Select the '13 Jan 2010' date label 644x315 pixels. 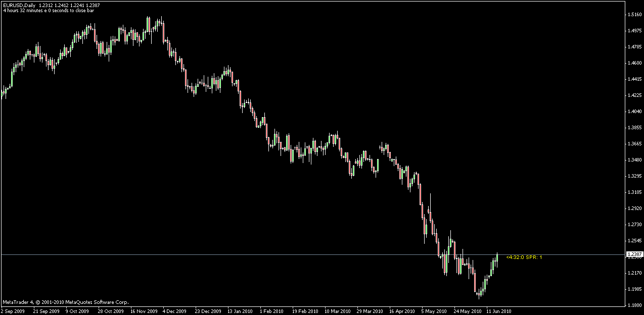(x=240, y=311)
